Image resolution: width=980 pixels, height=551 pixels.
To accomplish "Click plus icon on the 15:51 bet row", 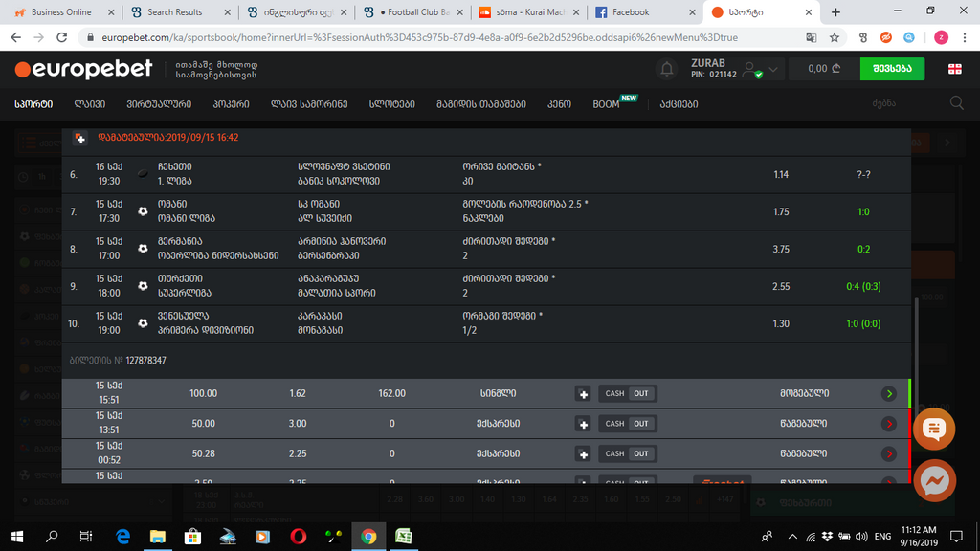I will point(583,394).
